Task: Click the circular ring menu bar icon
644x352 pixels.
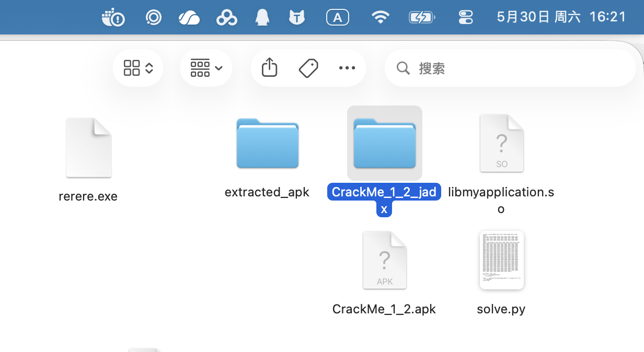Action: (x=154, y=17)
